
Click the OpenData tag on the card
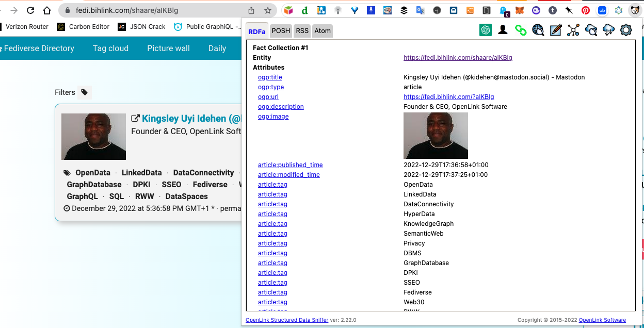click(x=93, y=173)
